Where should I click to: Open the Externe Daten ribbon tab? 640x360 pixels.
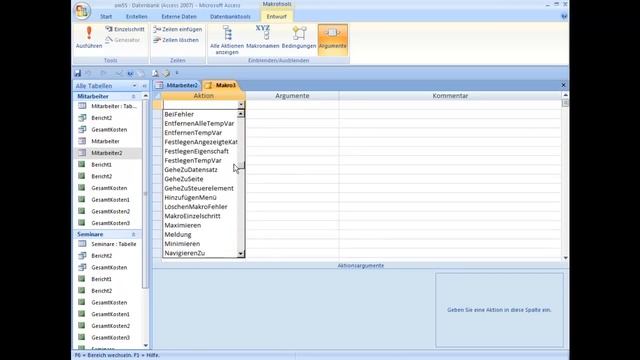tap(179, 17)
